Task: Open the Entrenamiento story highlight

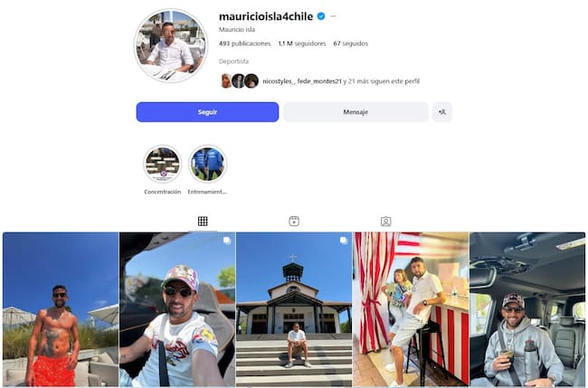Action: (x=207, y=165)
